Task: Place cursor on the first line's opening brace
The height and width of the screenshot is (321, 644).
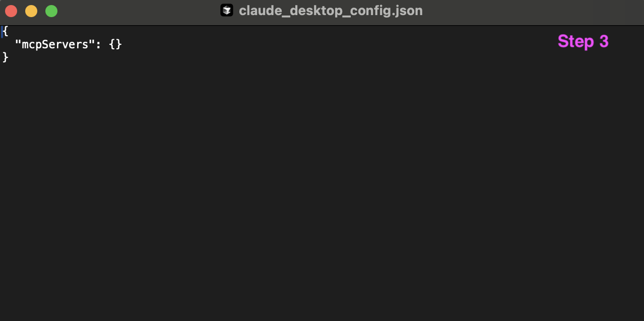Action: point(6,31)
